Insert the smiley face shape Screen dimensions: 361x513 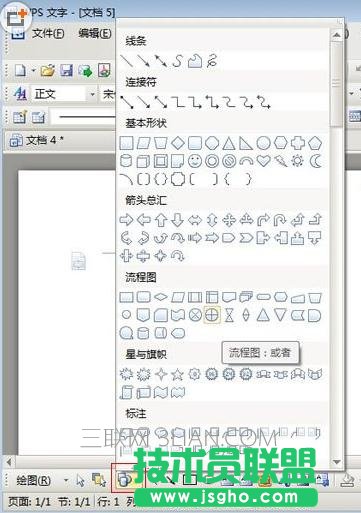tap(195, 161)
